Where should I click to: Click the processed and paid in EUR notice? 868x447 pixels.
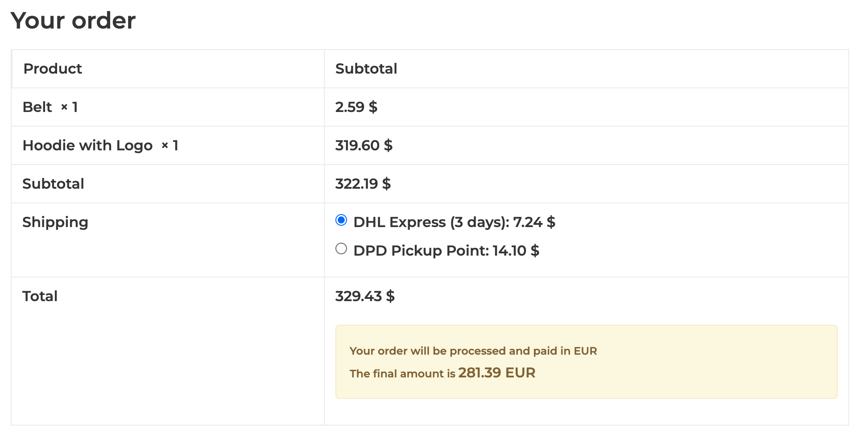pos(473,351)
